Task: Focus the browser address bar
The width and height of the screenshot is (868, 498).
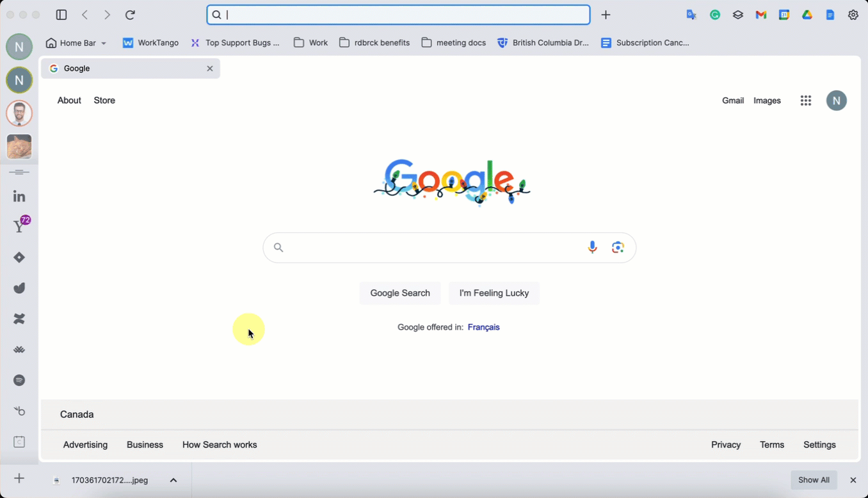Action: coord(398,15)
